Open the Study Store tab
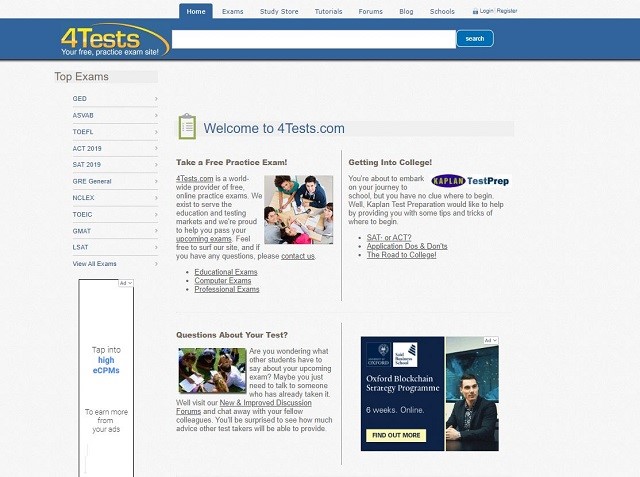Image resolution: width=640 pixels, height=477 pixels. 279,11
